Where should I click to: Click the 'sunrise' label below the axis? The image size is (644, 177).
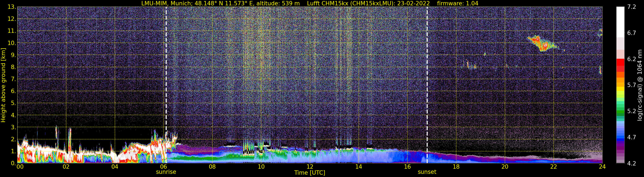pos(166,172)
